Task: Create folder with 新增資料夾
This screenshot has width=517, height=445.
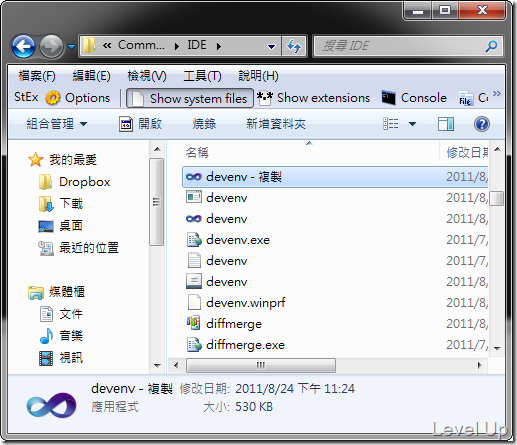Action: (x=276, y=124)
